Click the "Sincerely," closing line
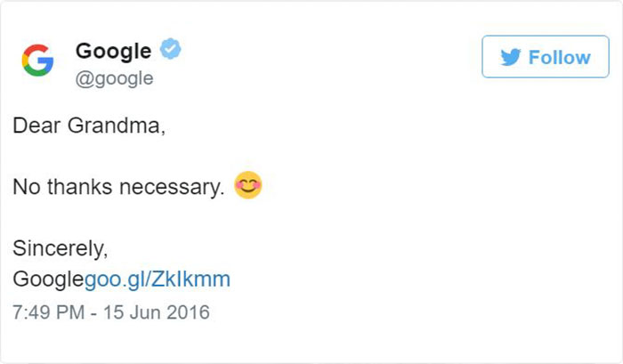 click(60, 247)
